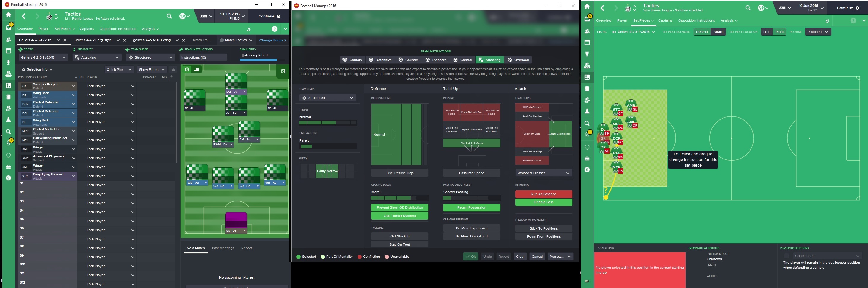868x288 pixels.
Task: Open Scouting magnifier icon in left sidebar
Action: click(x=8, y=131)
